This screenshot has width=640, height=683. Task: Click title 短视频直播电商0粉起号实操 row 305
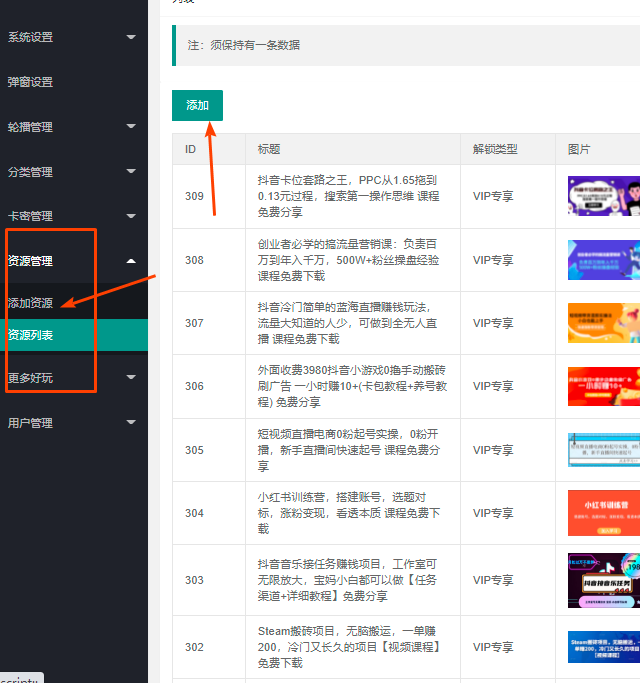click(349, 450)
